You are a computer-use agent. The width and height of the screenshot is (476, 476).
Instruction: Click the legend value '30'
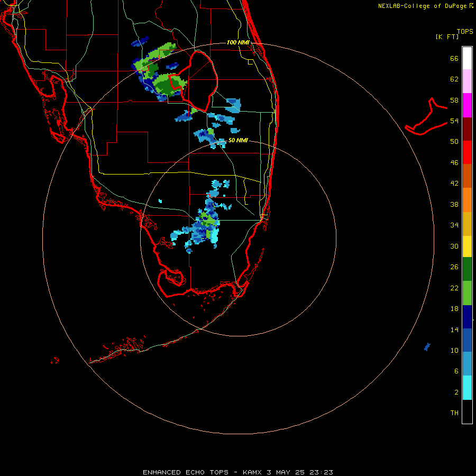pyautogui.click(x=454, y=246)
